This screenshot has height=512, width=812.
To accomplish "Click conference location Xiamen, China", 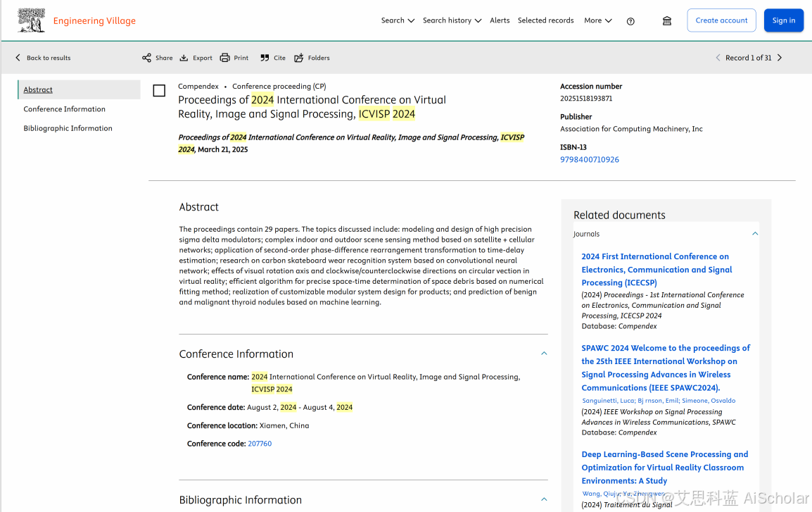I will pos(284,425).
